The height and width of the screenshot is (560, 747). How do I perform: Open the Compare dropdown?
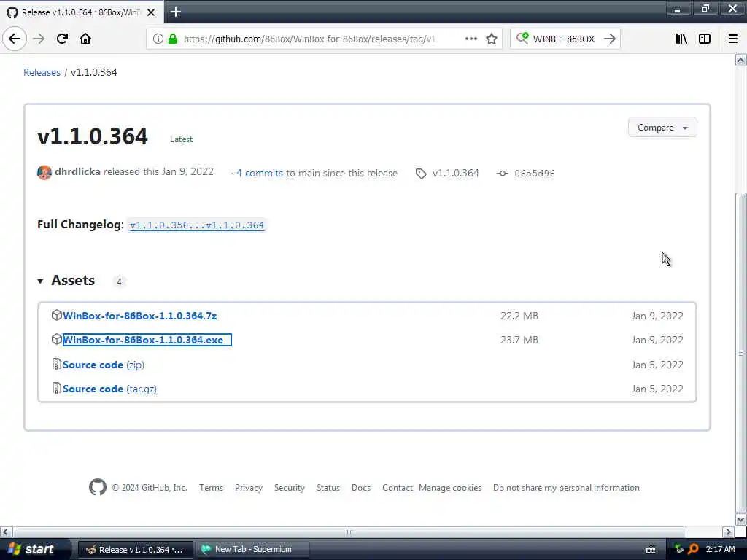pos(662,128)
